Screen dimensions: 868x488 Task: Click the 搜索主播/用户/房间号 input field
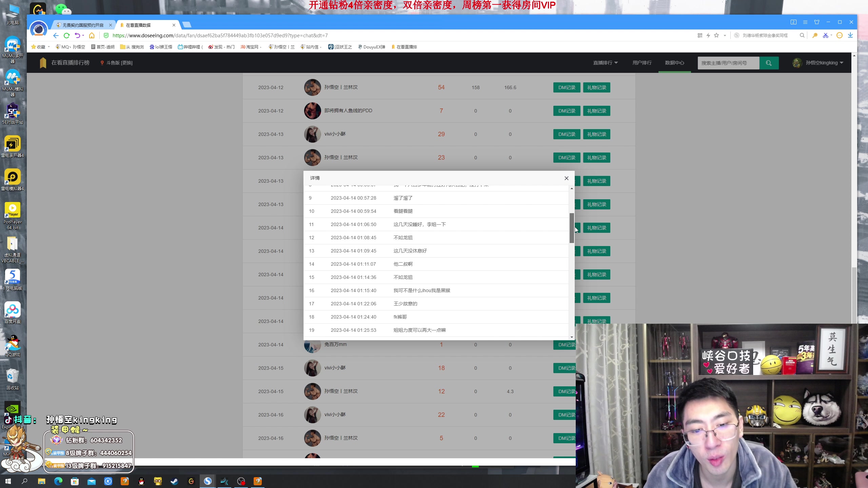728,63
